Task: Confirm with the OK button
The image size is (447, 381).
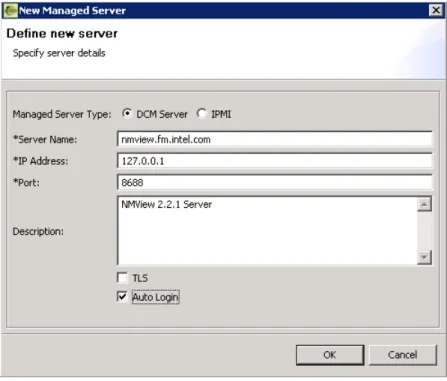Action: tap(330, 355)
